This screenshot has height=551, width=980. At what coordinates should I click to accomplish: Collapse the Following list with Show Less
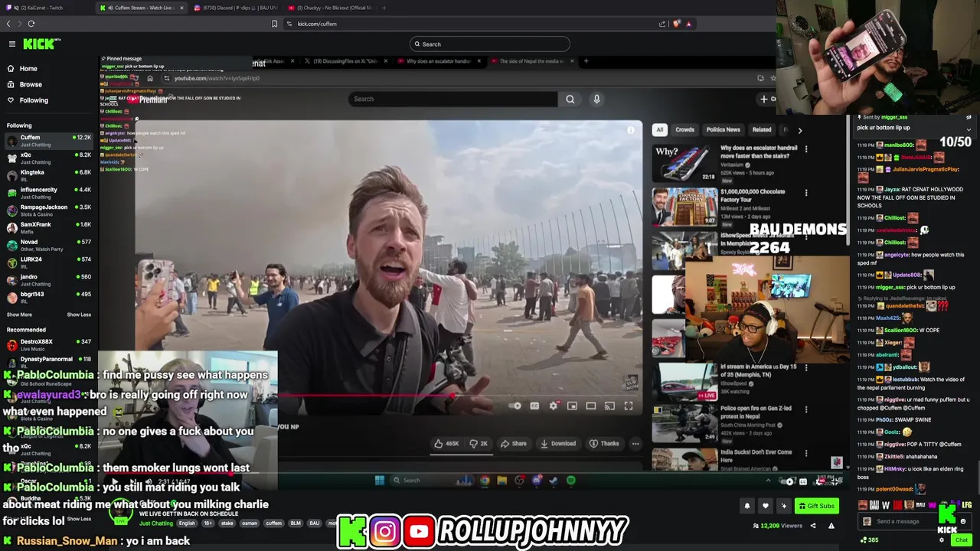point(79,315)
